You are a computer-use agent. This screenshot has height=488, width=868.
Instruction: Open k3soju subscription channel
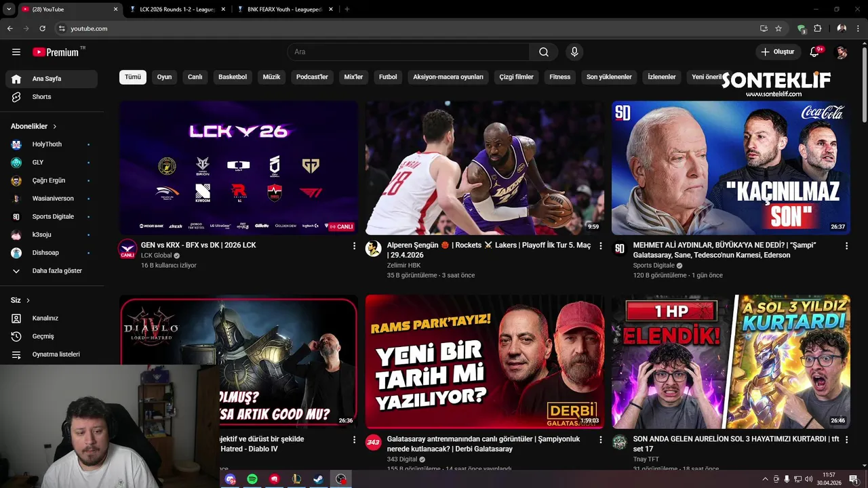click(52, 235)
